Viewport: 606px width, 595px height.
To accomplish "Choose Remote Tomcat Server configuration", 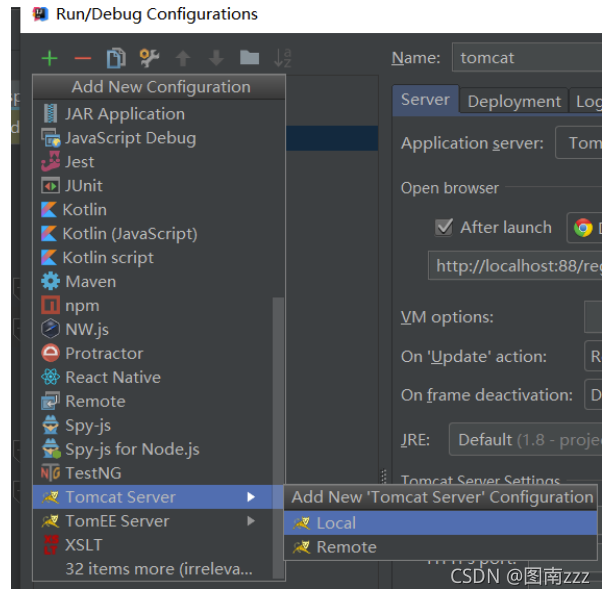I will [440, 547].
